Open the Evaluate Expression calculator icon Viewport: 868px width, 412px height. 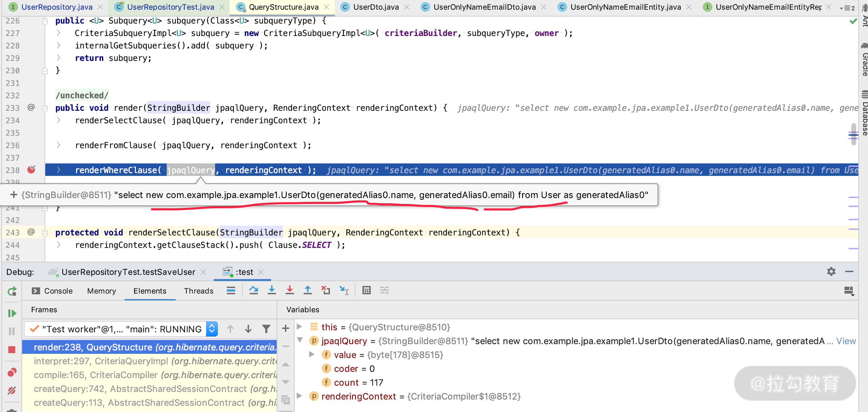pyautogui.click(x=366, y=290)
